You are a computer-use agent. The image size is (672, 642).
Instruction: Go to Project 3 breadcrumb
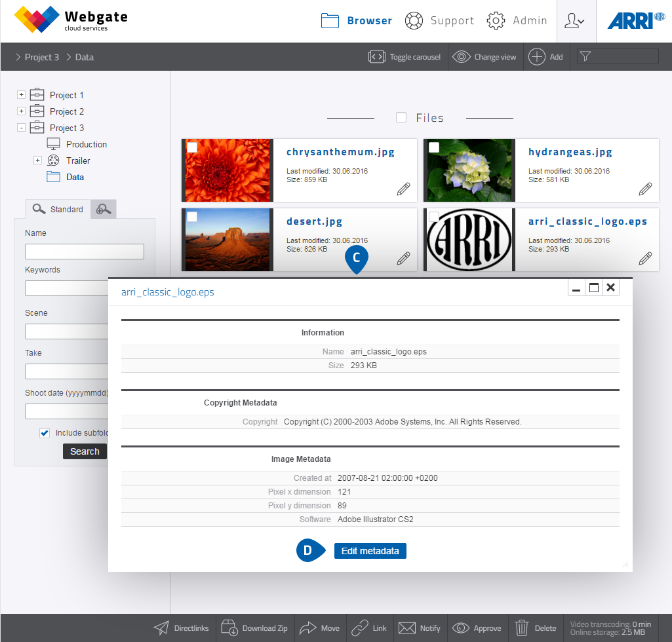pyautogui.click(x=41, y=57)
